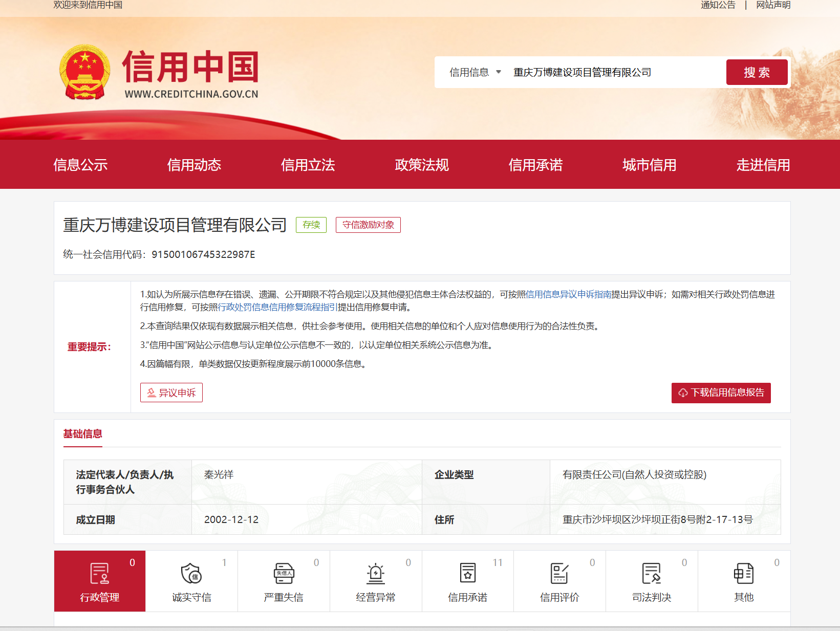
Task: Expand the 信用信息 search type dropdown
Action: (x=475, y=72)
